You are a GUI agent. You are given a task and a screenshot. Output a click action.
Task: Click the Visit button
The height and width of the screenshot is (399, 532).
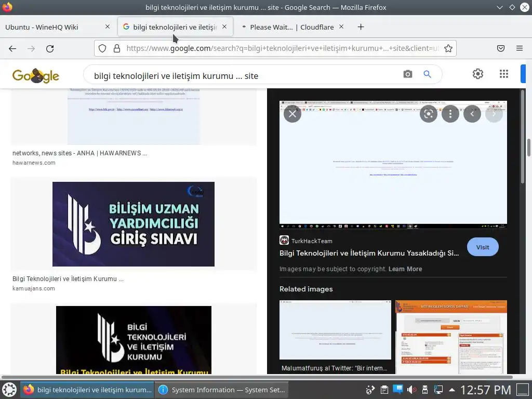click(x=483, y=247)
